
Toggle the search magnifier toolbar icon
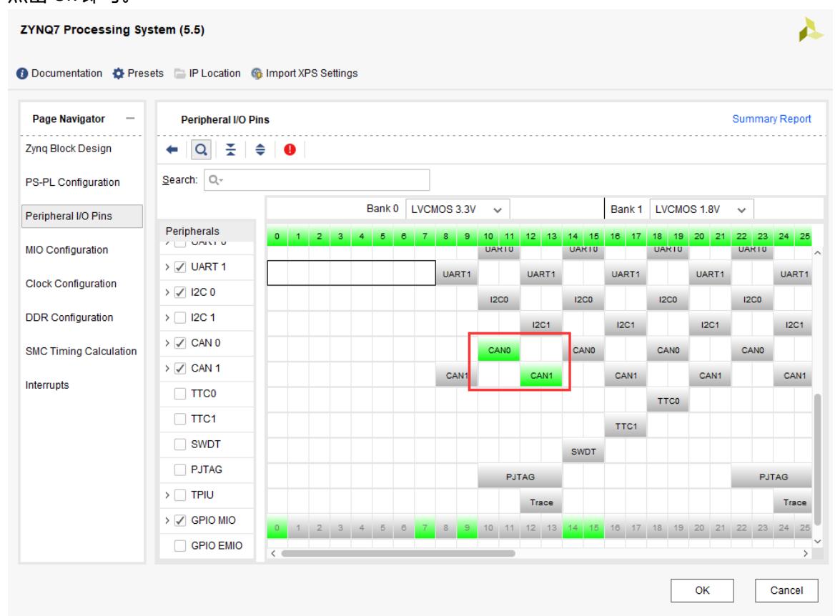200,151
